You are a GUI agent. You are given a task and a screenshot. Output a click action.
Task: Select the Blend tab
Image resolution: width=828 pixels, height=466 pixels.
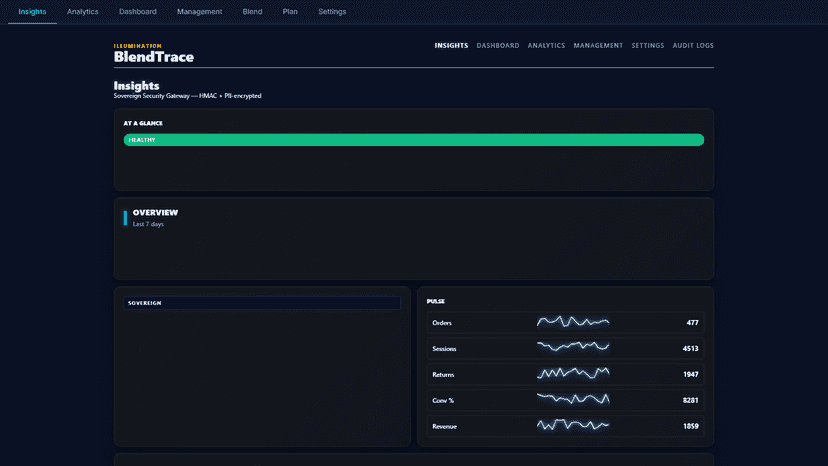pyautogui.click(x=252, y=12)
